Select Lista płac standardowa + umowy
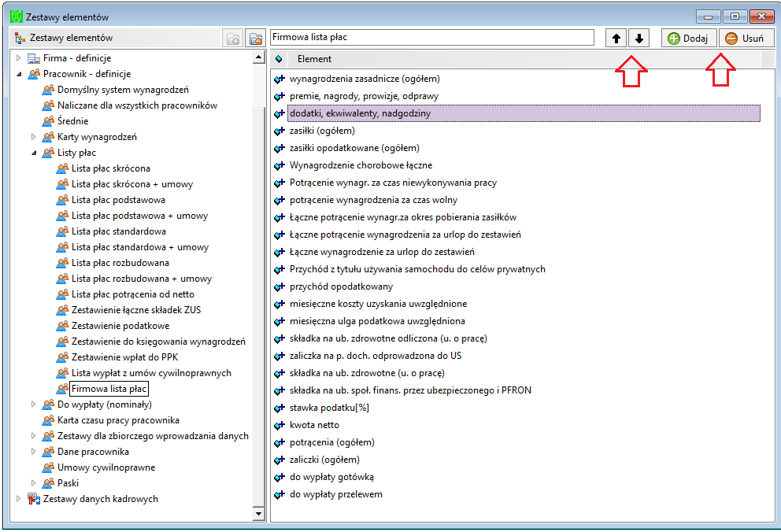 (x=140, y=247)
